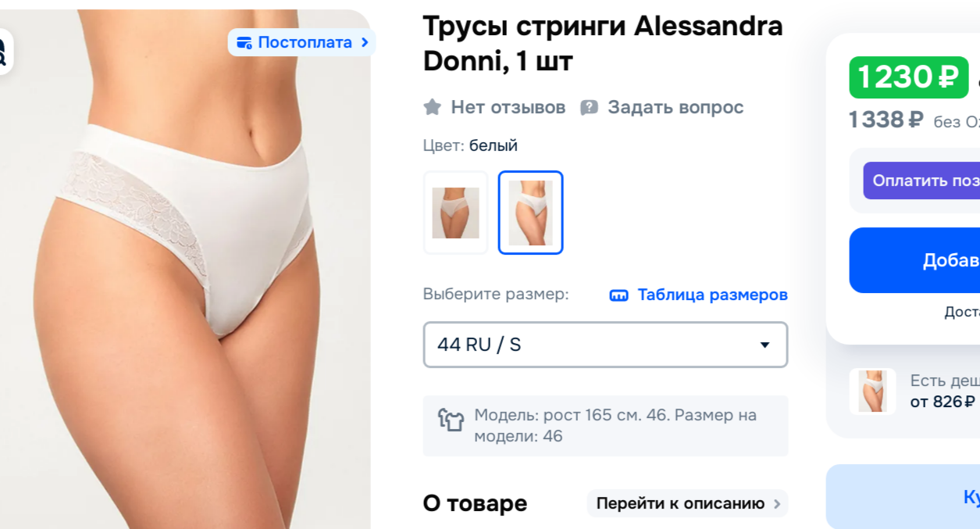Open Задать вопрос link
Image resolution: width=980 pixels, height=529 pixels.
pos(675,107)
